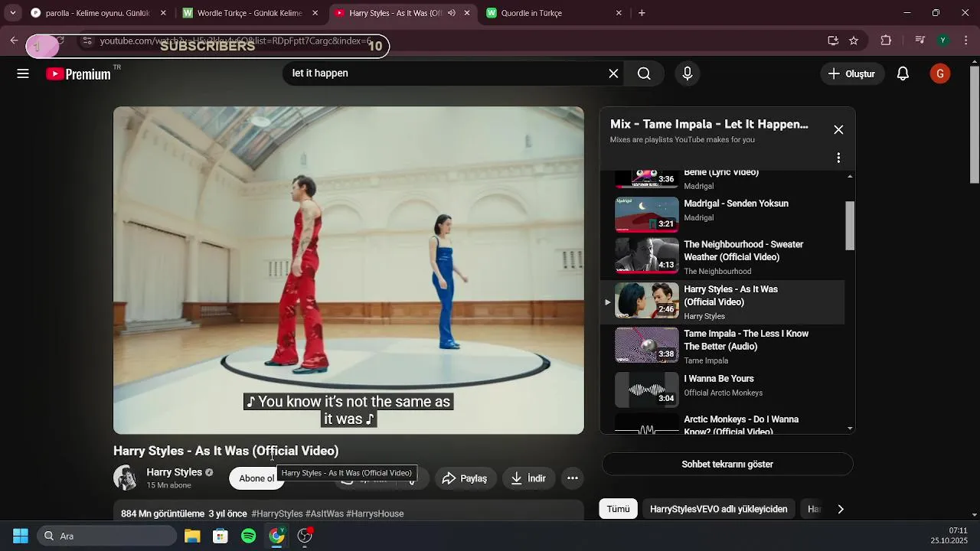Open the account avatar G menu

940,73
